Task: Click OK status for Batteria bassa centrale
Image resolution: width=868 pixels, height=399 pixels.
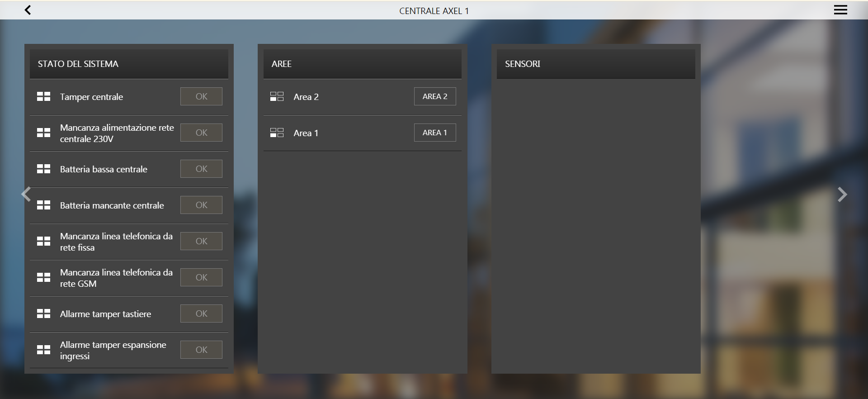Action: pos(201,169)
